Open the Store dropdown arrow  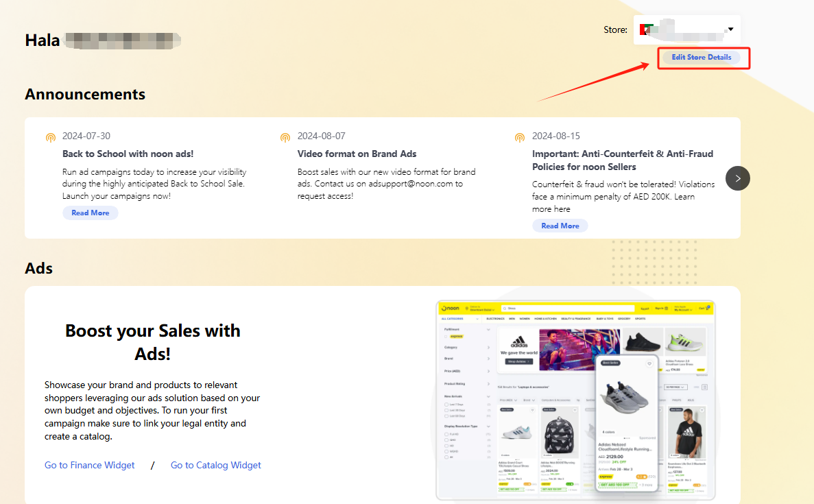click(730, 29)
